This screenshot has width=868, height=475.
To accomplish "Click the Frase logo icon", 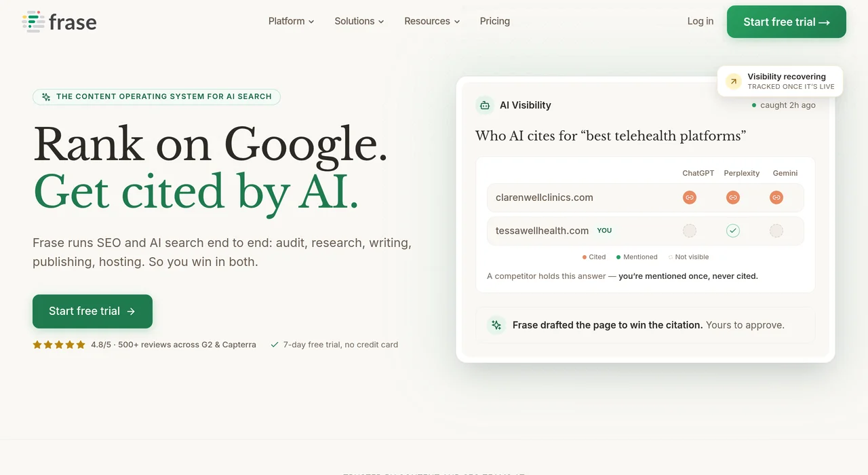I will 33,22.
